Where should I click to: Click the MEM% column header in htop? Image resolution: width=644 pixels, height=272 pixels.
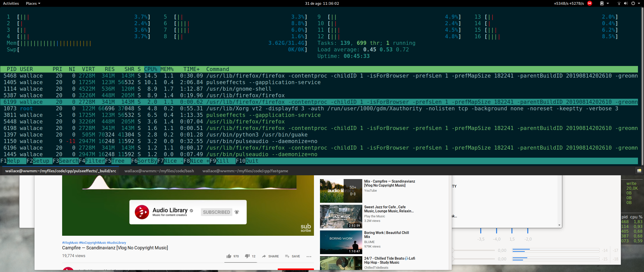(167, 69)
